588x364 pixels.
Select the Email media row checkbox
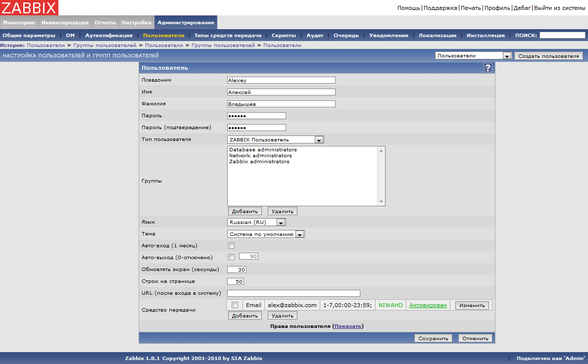(x=235, y=305)
